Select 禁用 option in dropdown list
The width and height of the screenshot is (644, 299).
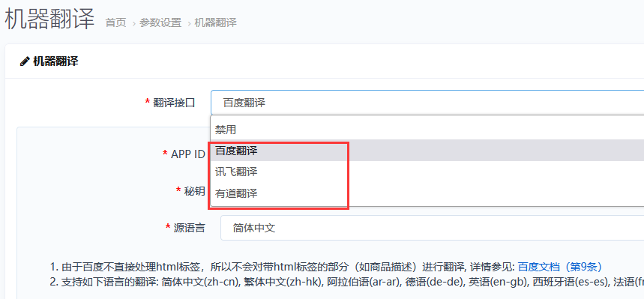pos(427,130)
